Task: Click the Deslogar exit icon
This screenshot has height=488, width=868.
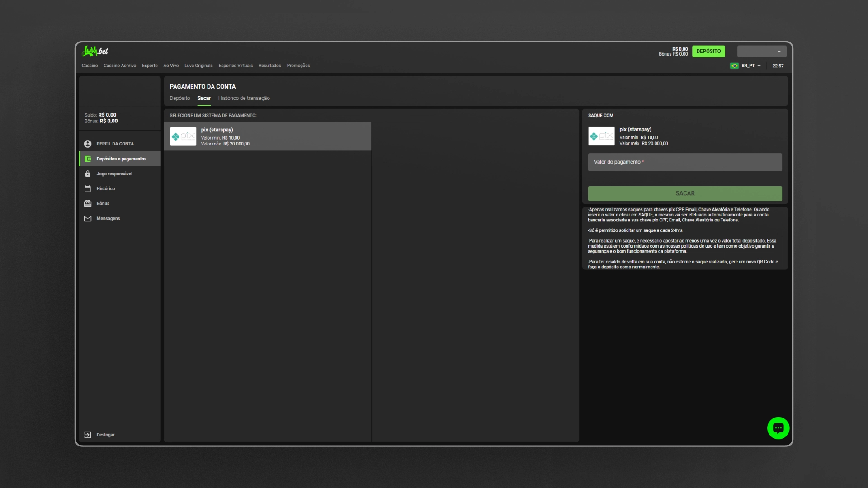Action: click(x=88, y=435)
